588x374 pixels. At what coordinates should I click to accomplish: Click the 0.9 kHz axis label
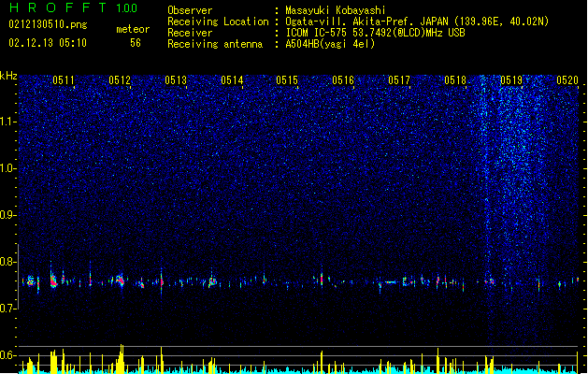[x=8, y=215]
